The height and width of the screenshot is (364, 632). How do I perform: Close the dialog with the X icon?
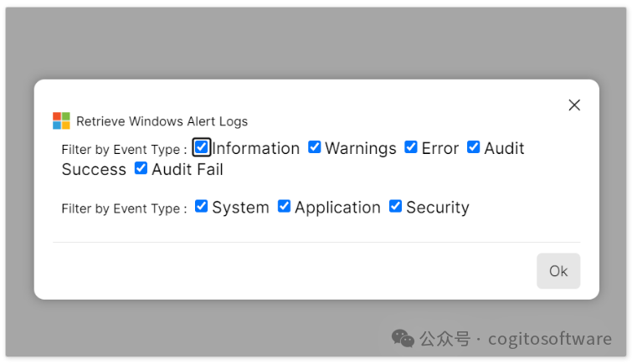click(x=574, y=105)
